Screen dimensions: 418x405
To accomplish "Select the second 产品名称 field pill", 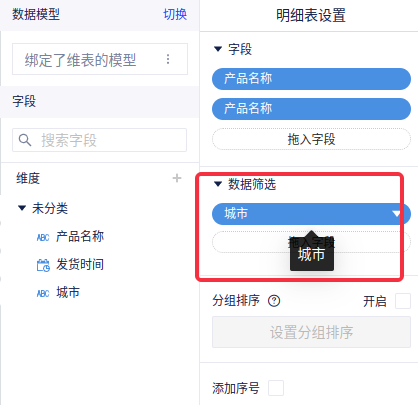I will click(311, 109).
